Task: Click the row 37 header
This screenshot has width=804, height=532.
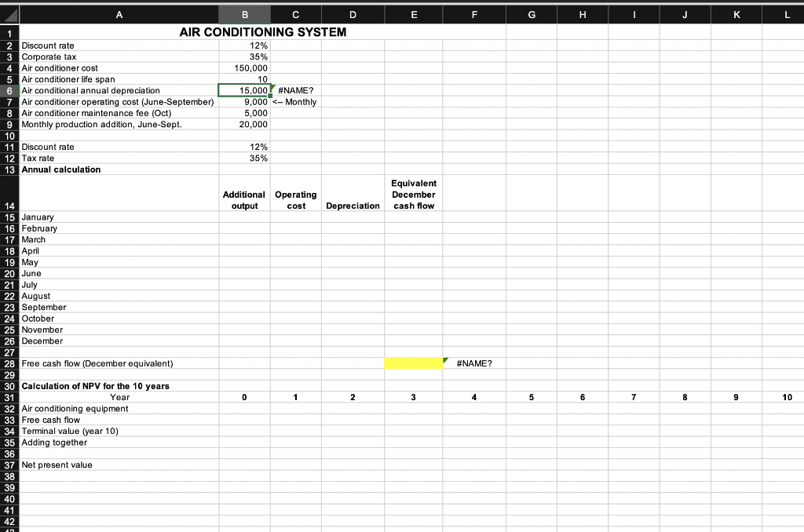Action: click(x=9, y=465)
